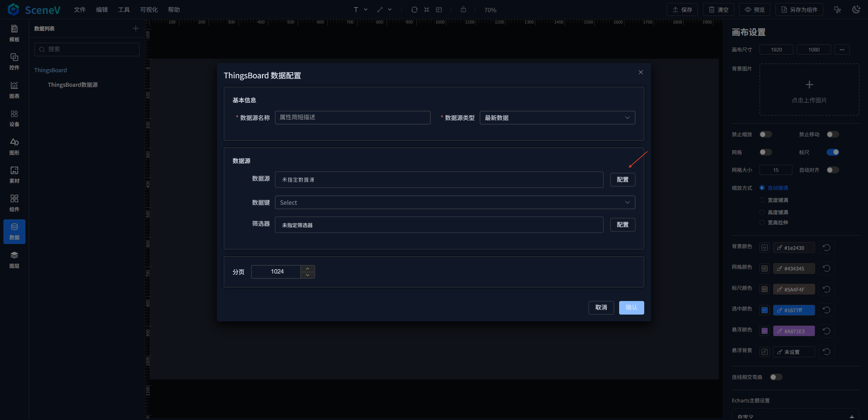Open the 组件 components sidebar panel
Viewport: 868px width, 420px height.
pyautogui.click(x=14, y=203)
